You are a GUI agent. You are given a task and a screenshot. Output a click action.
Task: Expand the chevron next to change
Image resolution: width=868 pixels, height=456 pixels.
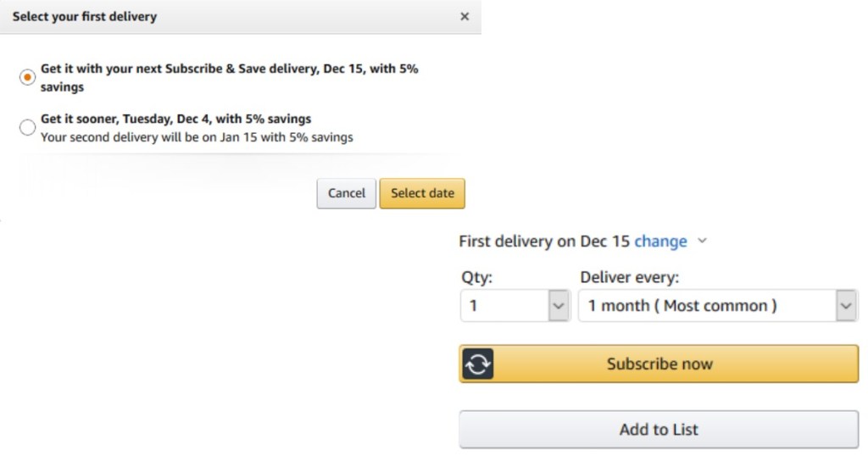[x=702, y=241]
